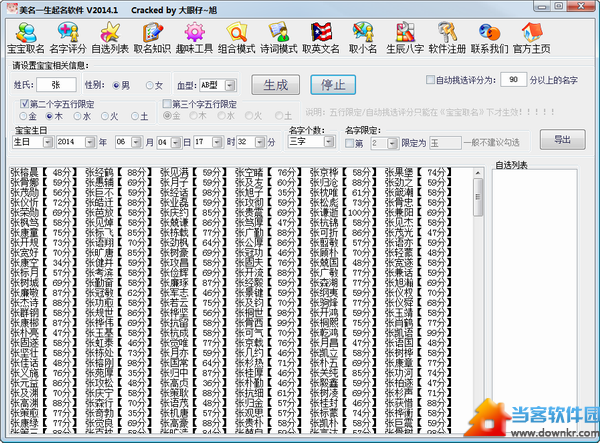
Task: Open the month 06 dropdown
Action: click(136, 142)
